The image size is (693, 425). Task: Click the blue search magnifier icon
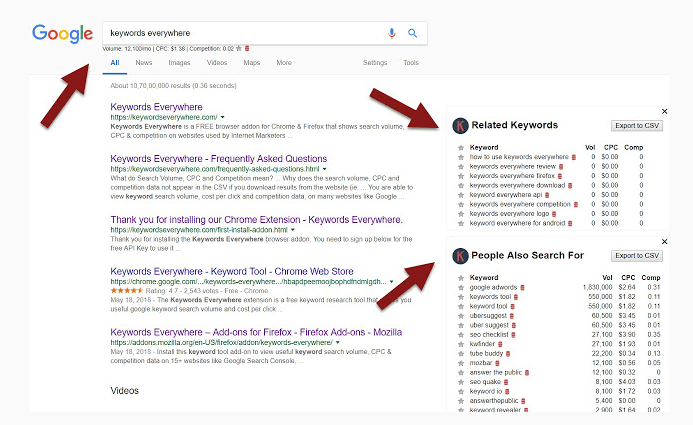click(412, 33)
